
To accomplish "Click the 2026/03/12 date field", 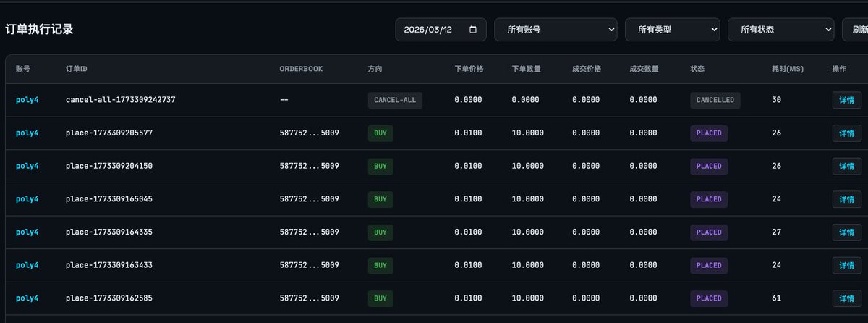I will (441, 30).
